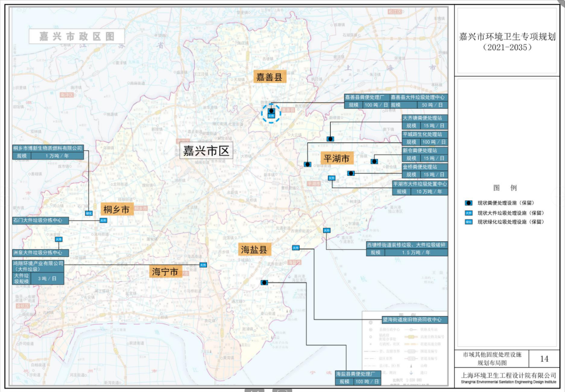This screenshot has width=565, height=392.
Task: Select the 石门大件垃圾分拣中心 blue marker
Action: click(x=103, y=220)
